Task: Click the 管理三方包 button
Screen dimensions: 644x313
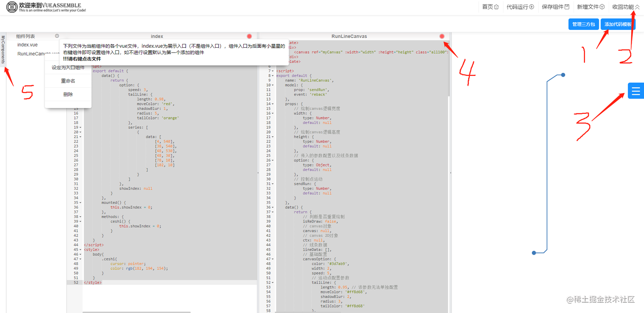Action: (584, 24)
